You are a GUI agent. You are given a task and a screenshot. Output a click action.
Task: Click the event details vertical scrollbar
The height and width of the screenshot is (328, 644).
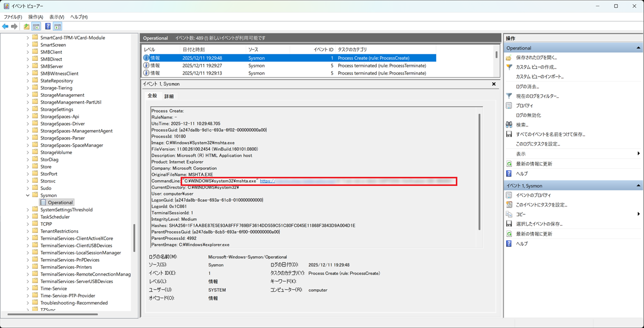479,171
